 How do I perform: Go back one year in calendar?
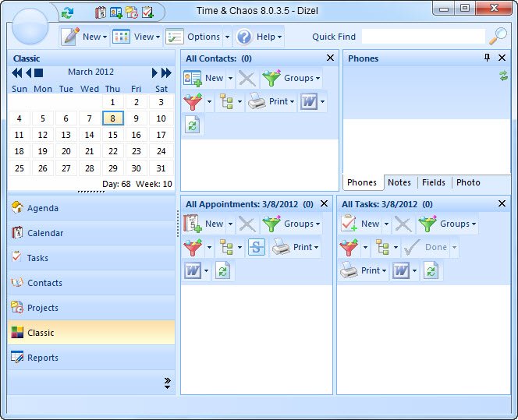click(16, 73)
